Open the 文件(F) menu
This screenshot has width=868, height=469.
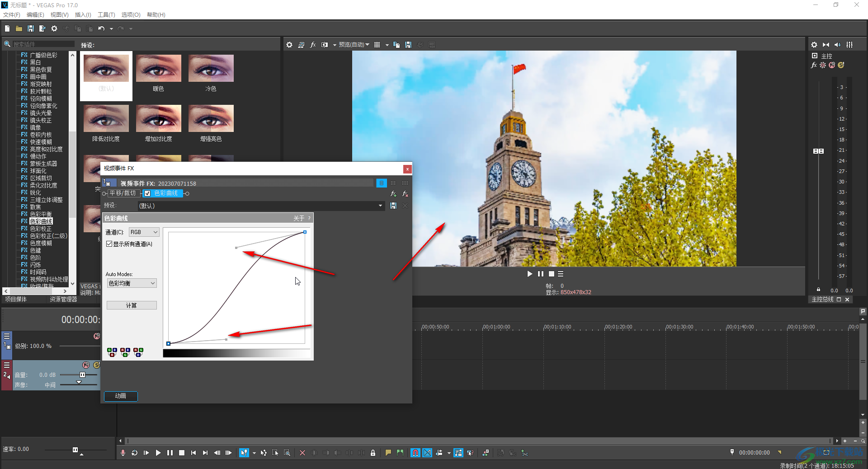pos(12,15)
